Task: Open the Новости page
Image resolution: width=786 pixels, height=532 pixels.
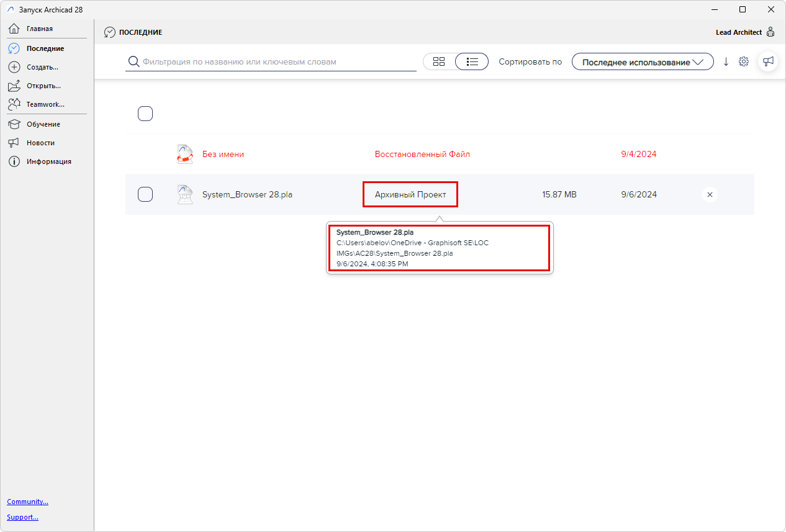Action: [40, 143]
